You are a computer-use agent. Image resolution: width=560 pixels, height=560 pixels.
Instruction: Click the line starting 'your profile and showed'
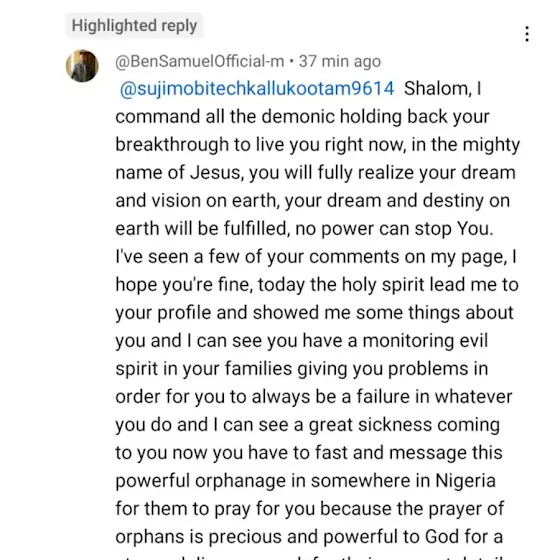pos(314,312)
